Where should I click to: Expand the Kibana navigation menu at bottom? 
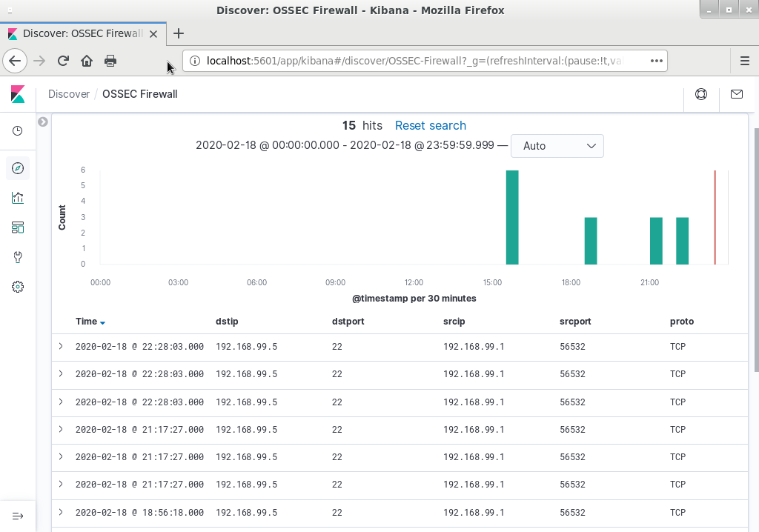pyautogui.click(x=18, y=516)
